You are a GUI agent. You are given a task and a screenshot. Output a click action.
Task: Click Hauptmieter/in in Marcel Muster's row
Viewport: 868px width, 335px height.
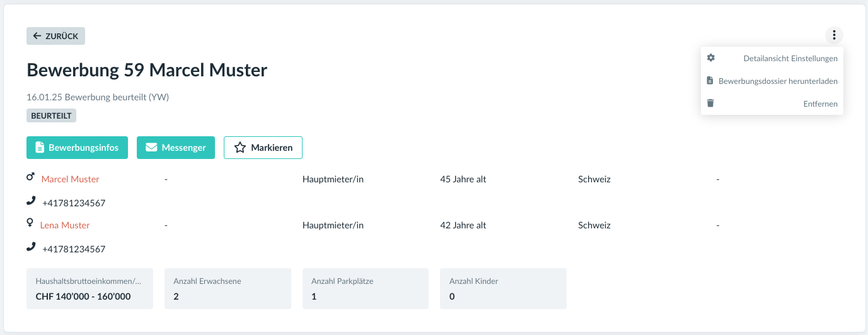[333, 179]
